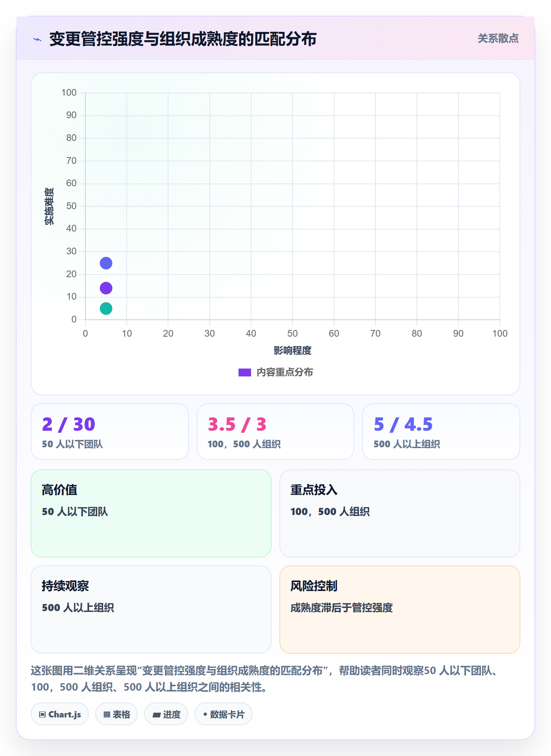The image size is (551, 756).
Task: Click the y-axis tick label 100
Action: [69, 93]
